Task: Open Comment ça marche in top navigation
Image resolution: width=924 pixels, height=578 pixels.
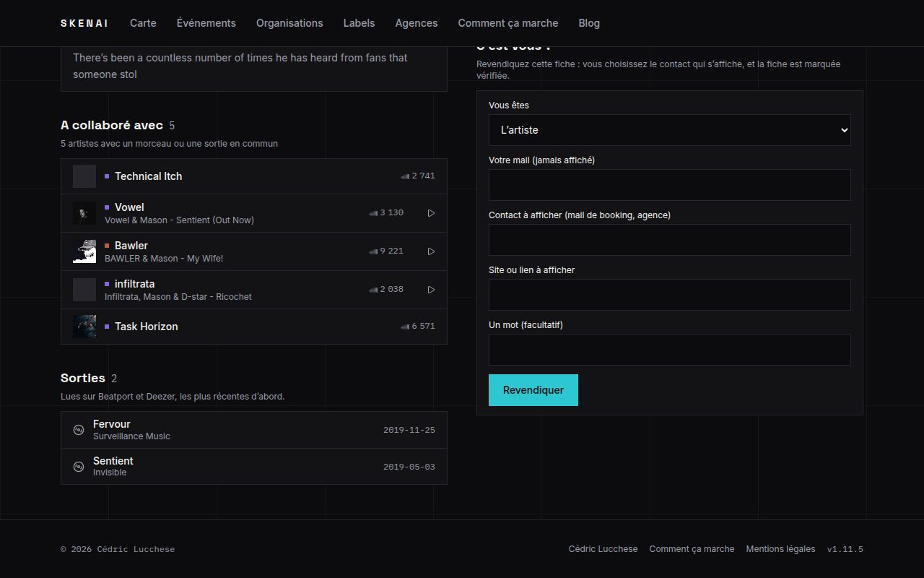Action: click(x=508, y=23)
